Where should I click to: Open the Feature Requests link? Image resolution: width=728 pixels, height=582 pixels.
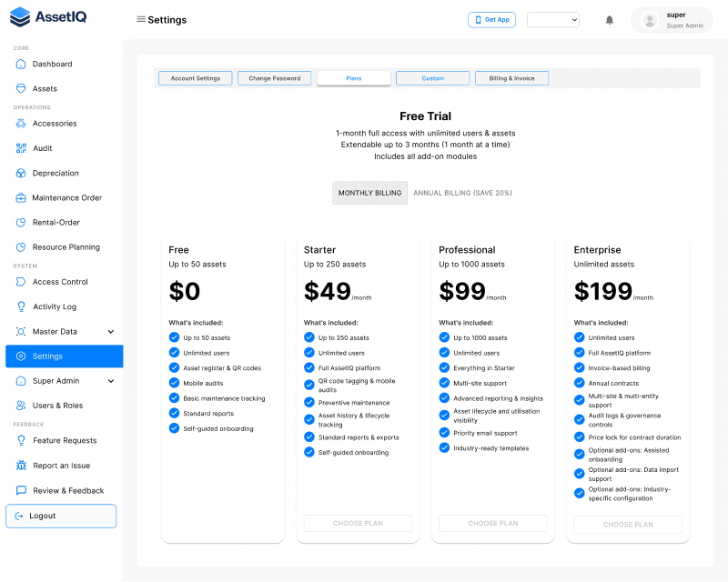coord(64,440)
